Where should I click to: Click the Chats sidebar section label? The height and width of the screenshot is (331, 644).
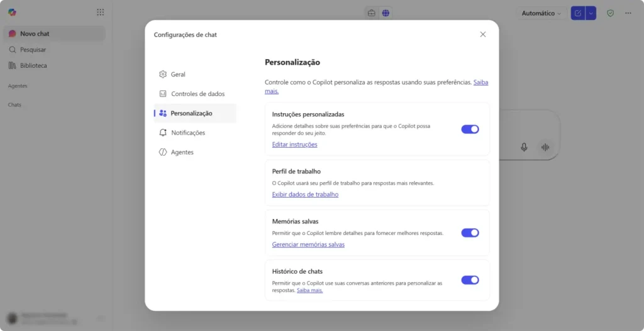click(15, 105)
